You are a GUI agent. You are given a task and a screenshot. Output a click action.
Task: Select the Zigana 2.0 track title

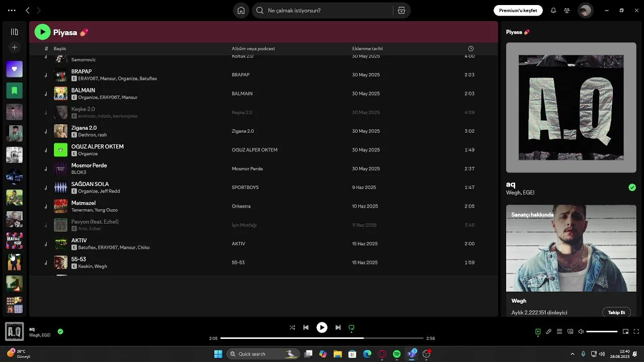click(x=84, y=128)
